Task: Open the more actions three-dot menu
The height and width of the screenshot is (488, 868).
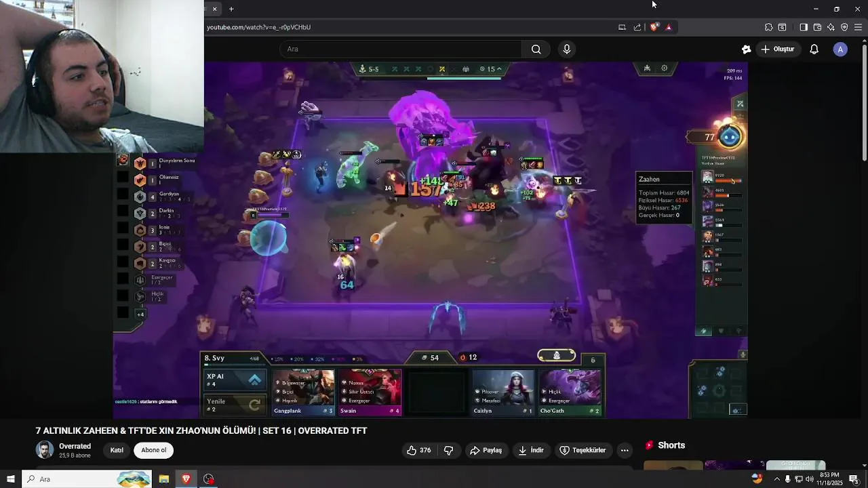Action: pos(625,450)
